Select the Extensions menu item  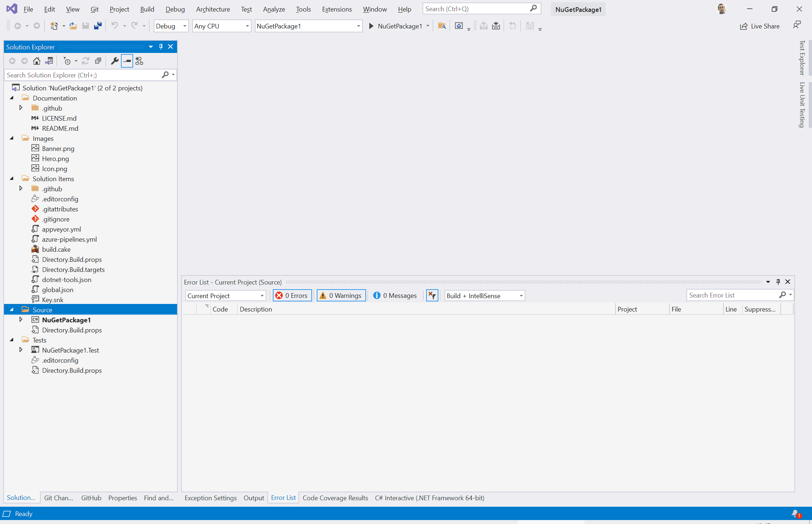[x=337, y=8]
